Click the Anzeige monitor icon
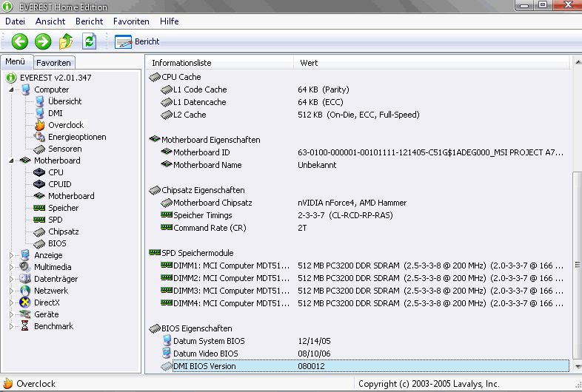This screenshot has width=582, height=392. click(25, 255)
